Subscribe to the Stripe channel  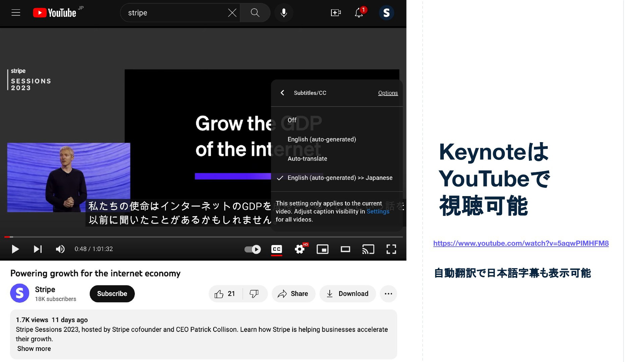(112, 294)
